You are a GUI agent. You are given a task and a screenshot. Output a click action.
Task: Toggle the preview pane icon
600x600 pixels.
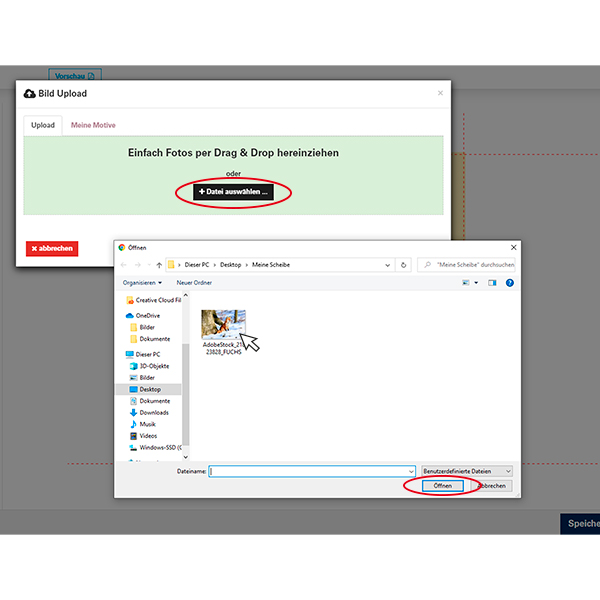point(493,283)
